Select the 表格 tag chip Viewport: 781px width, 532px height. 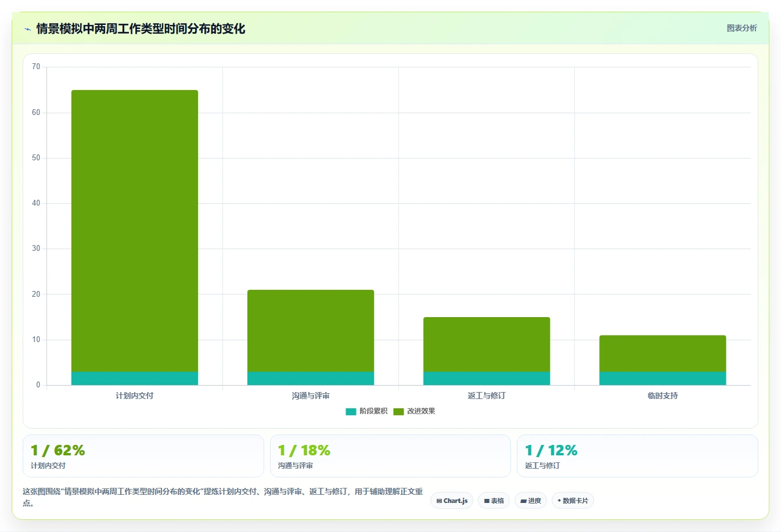494,501
